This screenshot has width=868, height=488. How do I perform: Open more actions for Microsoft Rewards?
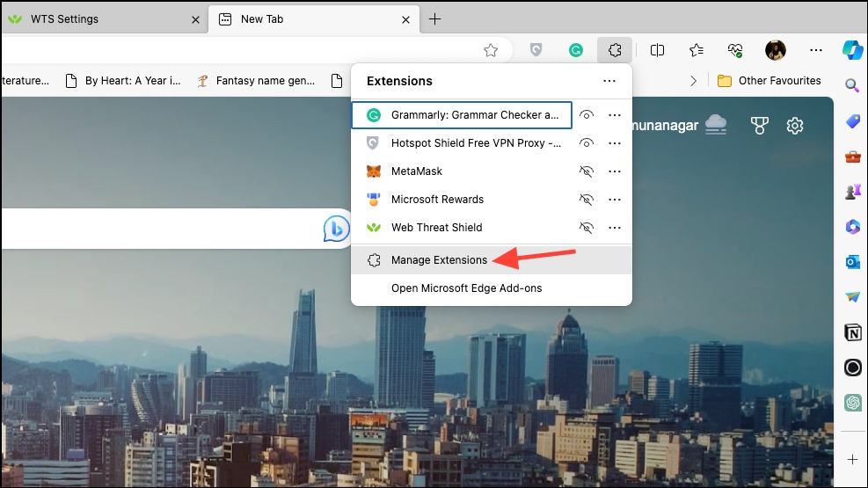[615, 200]
